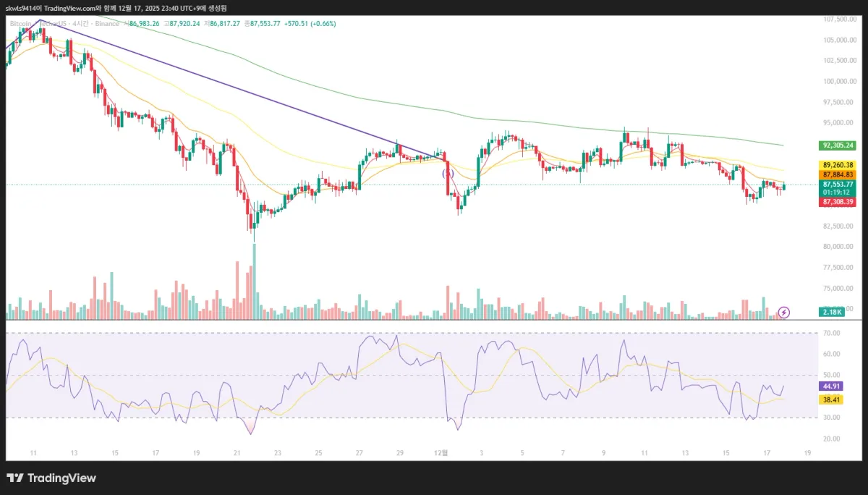Click the high price value 87,920.24
The width and height of the screenshot is (868, 495).
(x=184, y=24)
